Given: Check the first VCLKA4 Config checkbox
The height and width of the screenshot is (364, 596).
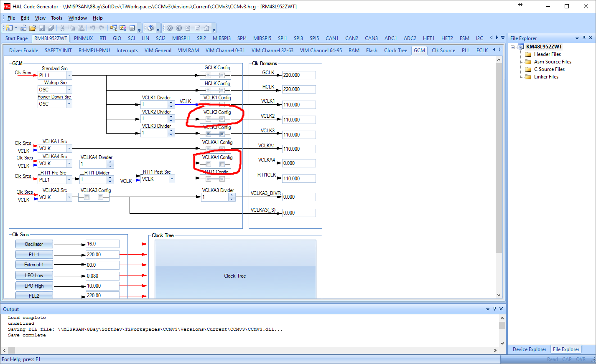Looking at the screenshot, I should point(208,164).
